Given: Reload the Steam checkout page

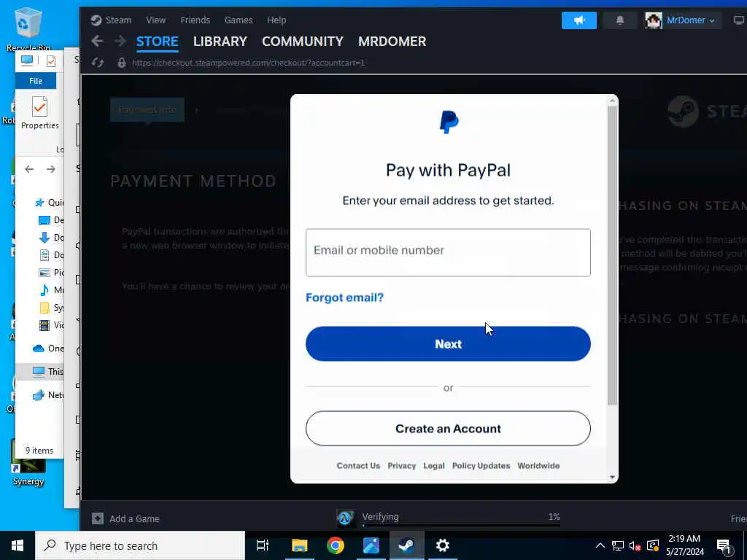Looking at the screenshot, I should [98, 63].
